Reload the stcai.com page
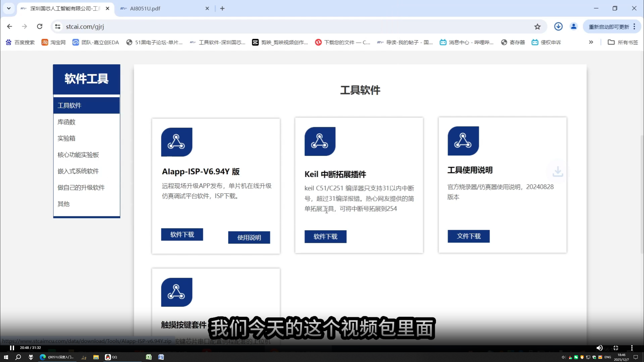 [x=39, y=26]
